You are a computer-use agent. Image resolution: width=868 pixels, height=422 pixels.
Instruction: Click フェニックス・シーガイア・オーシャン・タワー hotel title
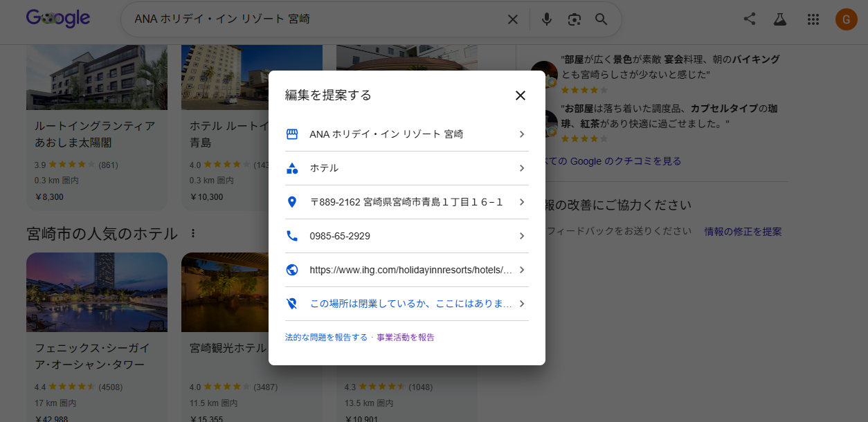92,356
